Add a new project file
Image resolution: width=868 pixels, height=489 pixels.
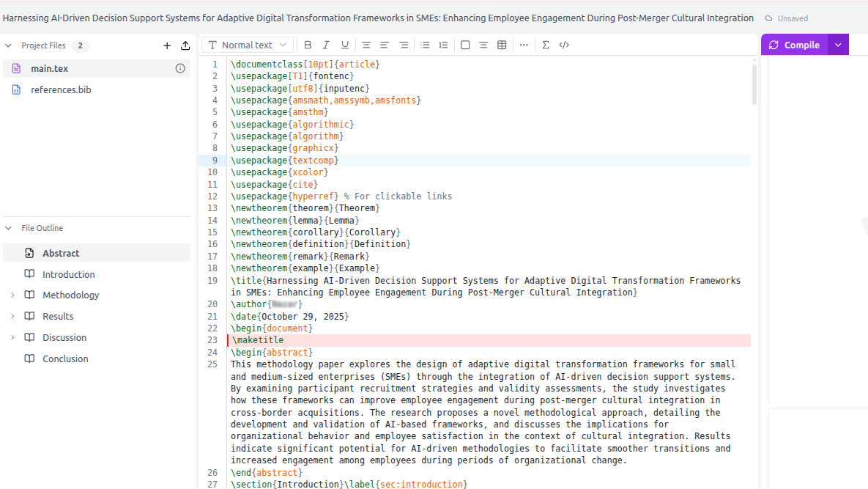point(166,45)
